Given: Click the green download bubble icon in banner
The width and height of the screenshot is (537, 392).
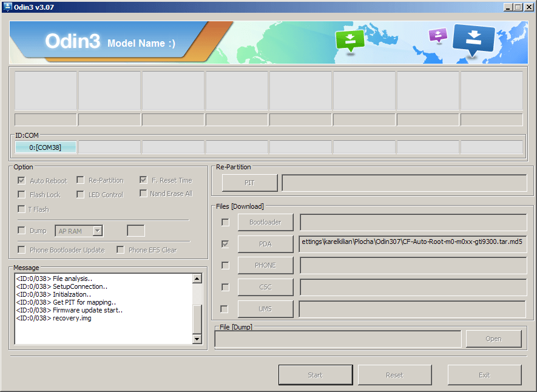Looking at the screenshot, I should [350, 41].
